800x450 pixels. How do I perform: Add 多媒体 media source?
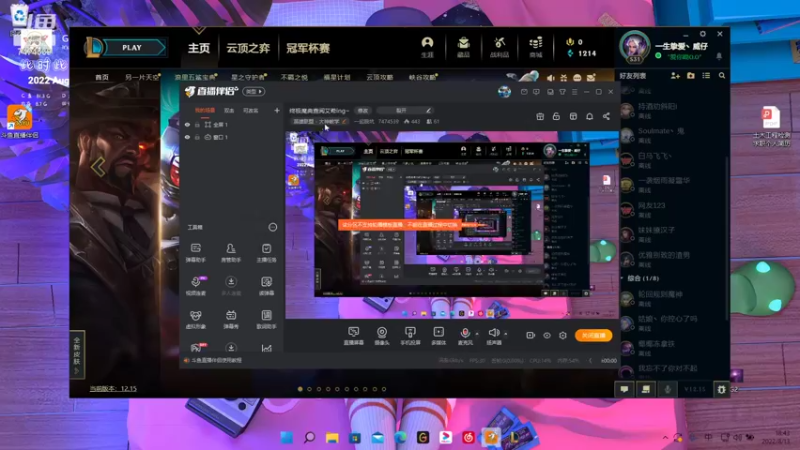point(438,336)
